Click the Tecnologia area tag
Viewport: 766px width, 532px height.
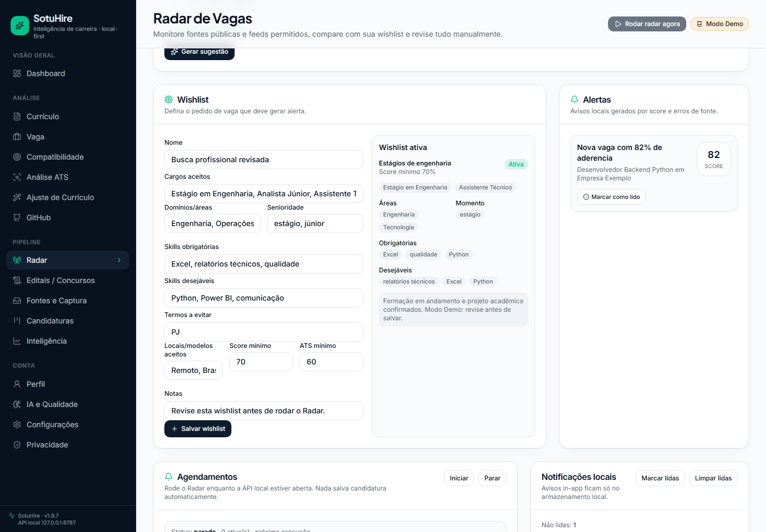398,227
